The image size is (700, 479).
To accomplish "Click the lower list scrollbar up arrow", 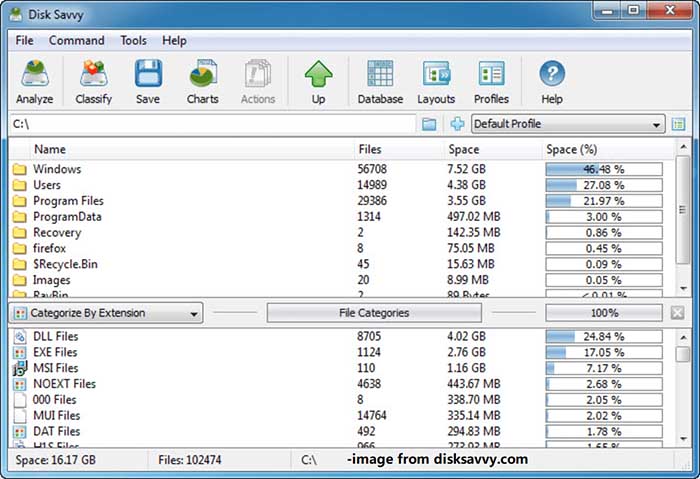I will pyautogui.click(x=683, y=337).
